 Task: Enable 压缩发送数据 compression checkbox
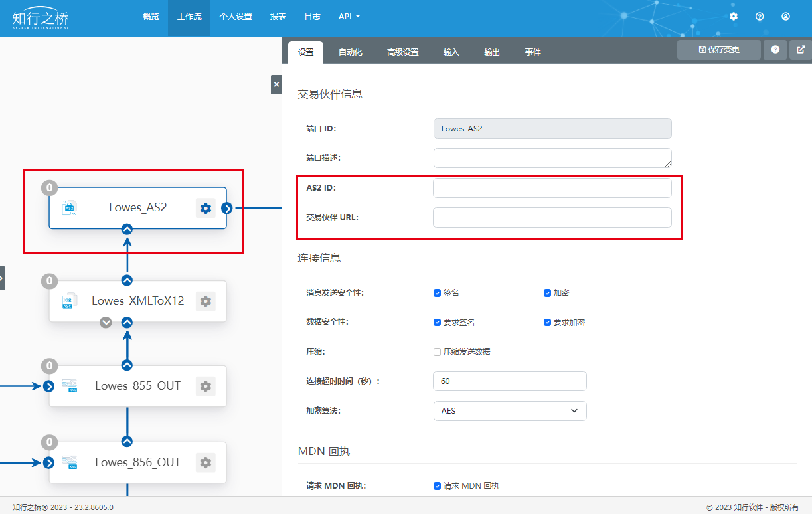point(438,352)
